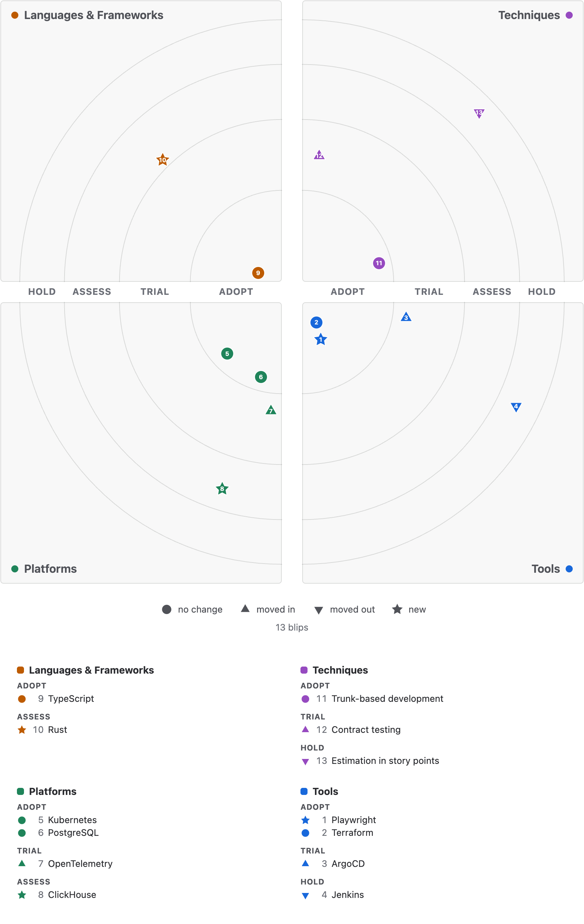This screenshot has height=924, width=584.
Task: Click Contract testing list entry
Action: click(x=366, y=730)
